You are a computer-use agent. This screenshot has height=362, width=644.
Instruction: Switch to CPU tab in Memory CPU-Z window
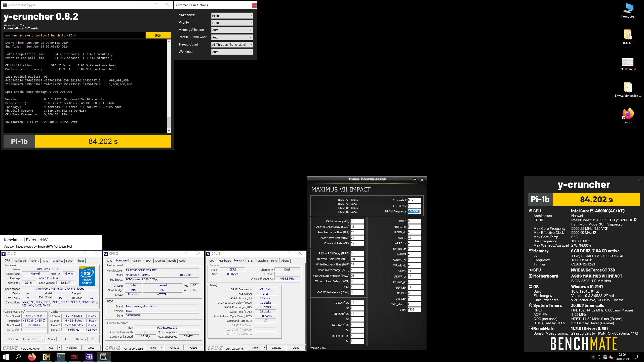[x=212, y=261]
